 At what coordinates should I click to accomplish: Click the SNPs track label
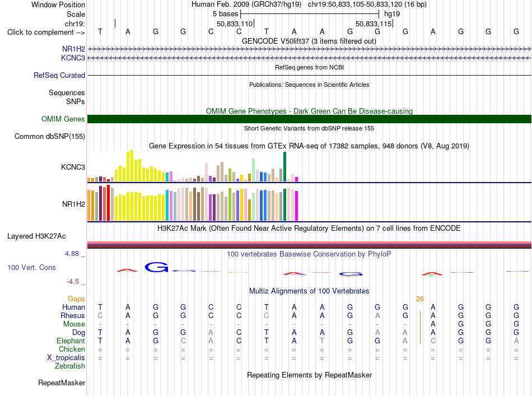click(x=76, y=101)
